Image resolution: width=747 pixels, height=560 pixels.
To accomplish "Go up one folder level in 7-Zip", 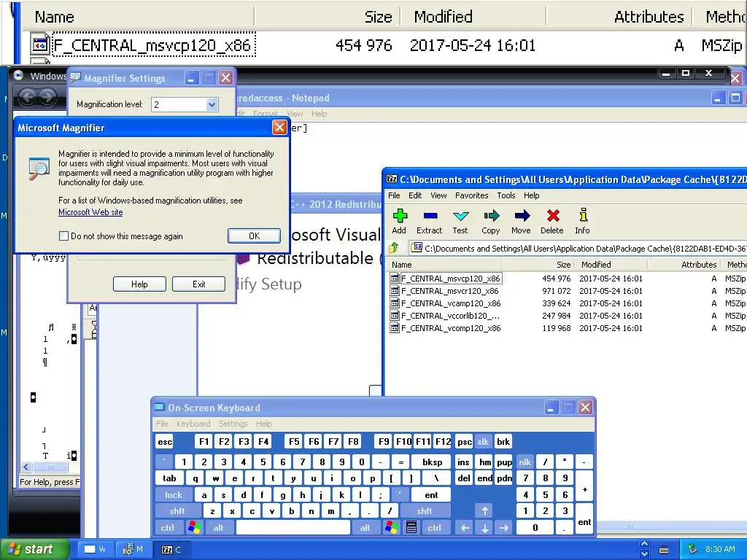I will coord(394,248).
